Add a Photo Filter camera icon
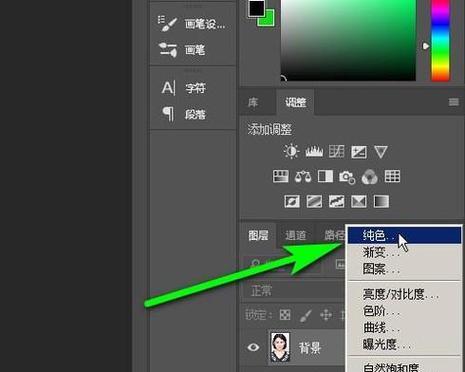This screenshot has width=465, height=372. point(347,177)
